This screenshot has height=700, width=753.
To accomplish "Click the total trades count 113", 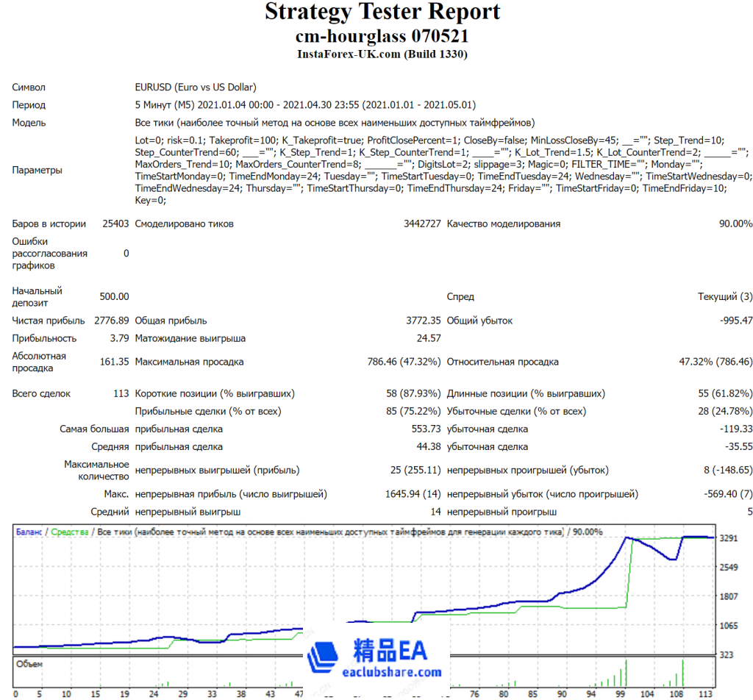I will (x=121, y=393).
